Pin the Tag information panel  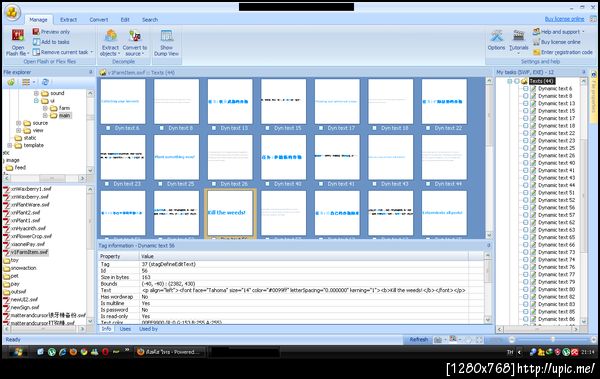(488, 245)
